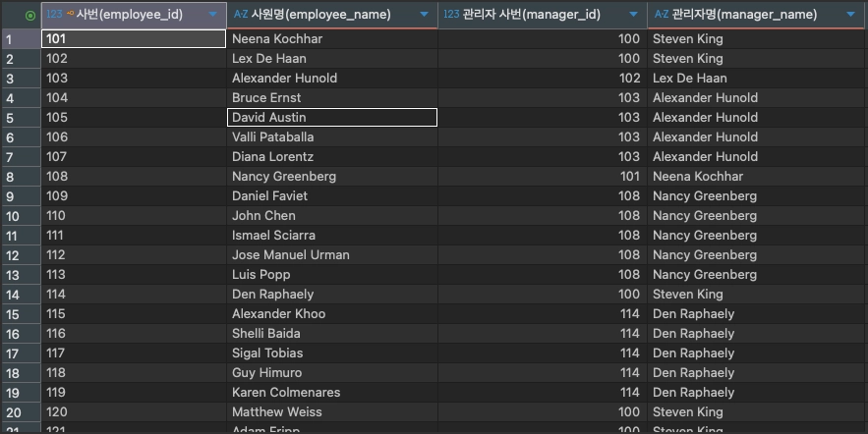The width and height of the screenshot is (868, 434).
Task: Select manager_id cell in Guy Himuro row
Action: coord(543,373)
